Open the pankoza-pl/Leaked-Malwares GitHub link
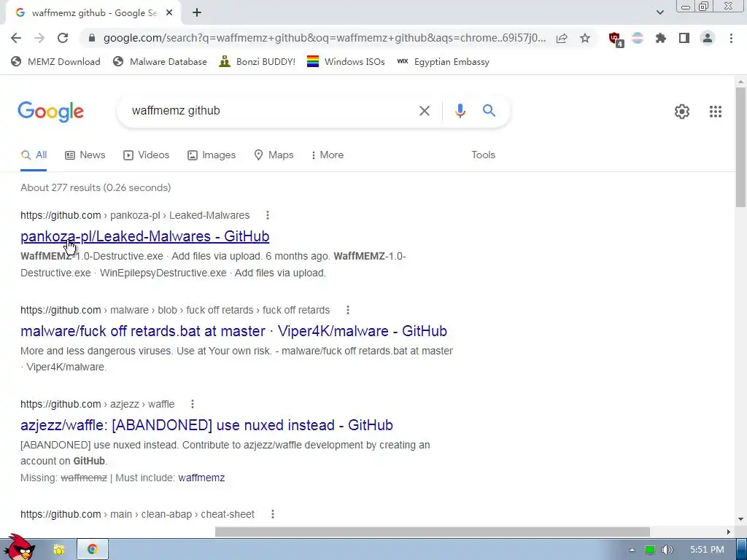This screenshot has width=747, height=560. coord(145,236)
